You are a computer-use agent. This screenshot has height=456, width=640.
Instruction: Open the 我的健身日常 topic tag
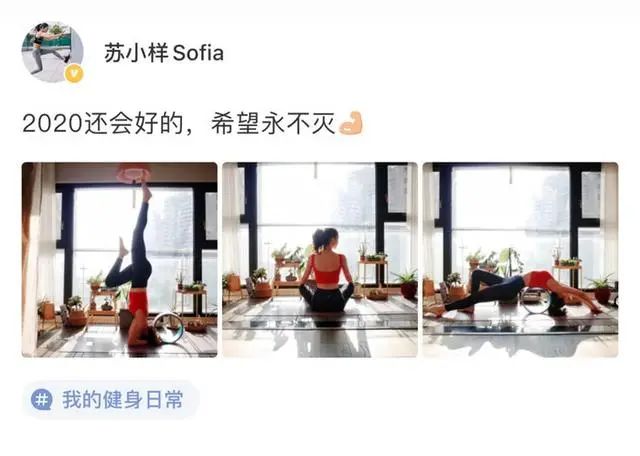(x=111, y=400)
